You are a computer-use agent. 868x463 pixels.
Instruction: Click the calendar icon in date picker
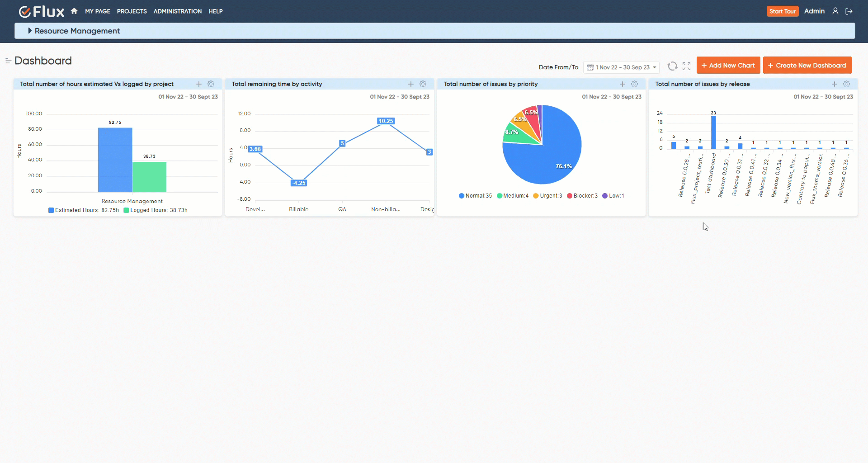[x=591, y=67]
